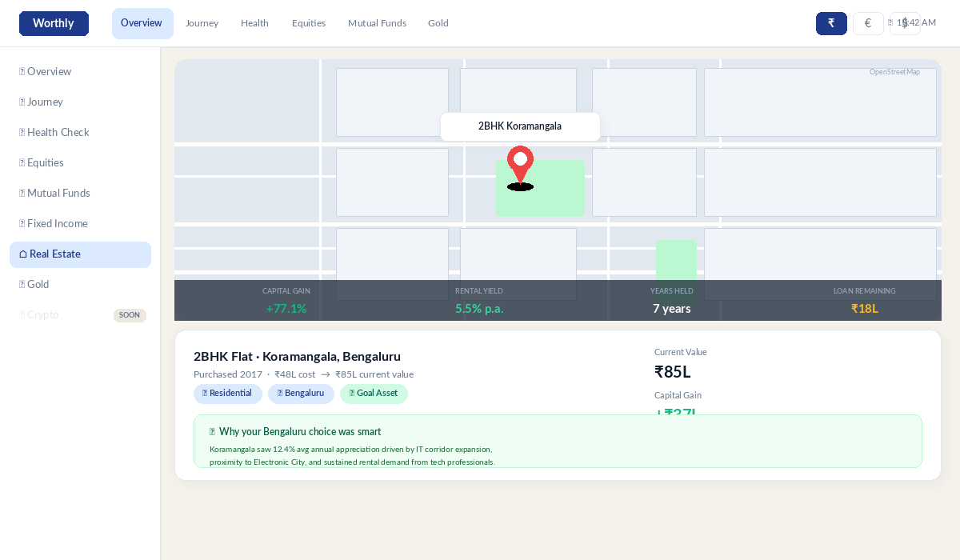960x560 pixels.
Task: Select the Overview tab in top navigation
Action: [x=142, y=23]
